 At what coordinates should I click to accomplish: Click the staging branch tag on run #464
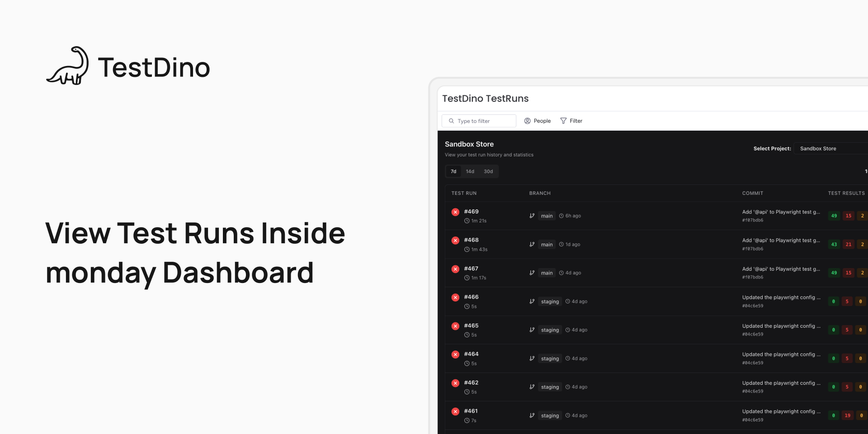[550, 359]
